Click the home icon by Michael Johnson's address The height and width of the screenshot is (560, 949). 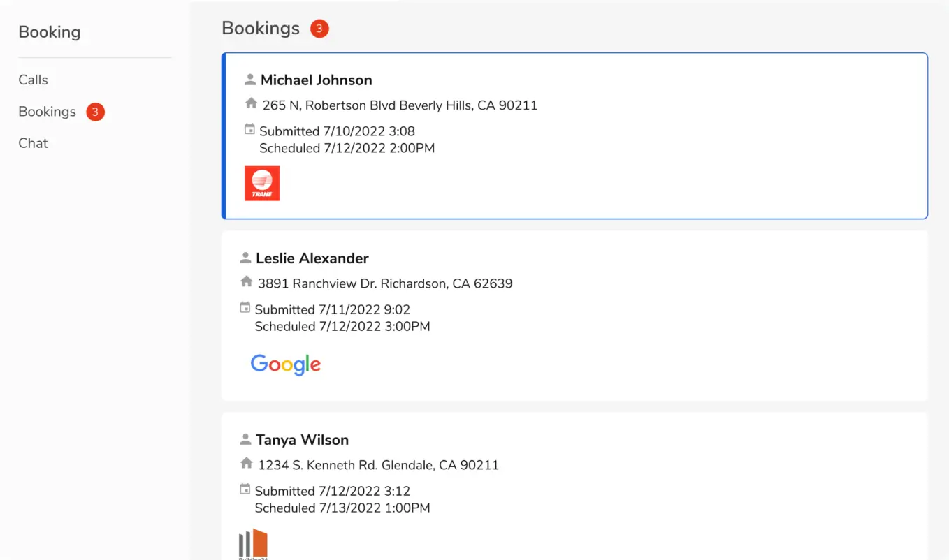click(x=251, y=103)
